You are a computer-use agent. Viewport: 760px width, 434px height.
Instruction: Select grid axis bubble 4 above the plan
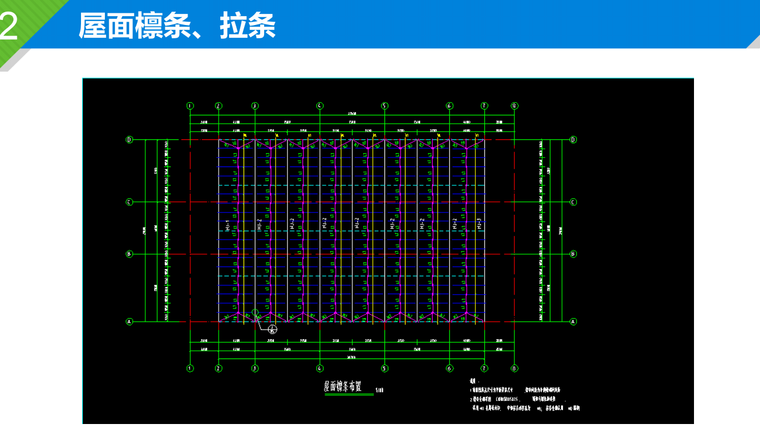pyautogui.click(x=319, y=106)
